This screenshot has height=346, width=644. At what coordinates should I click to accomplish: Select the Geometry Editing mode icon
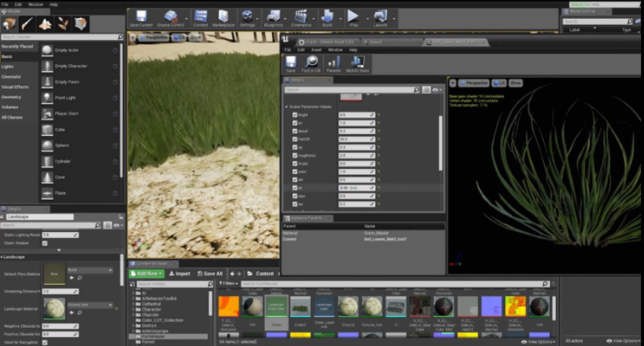[x=81, y=24]
